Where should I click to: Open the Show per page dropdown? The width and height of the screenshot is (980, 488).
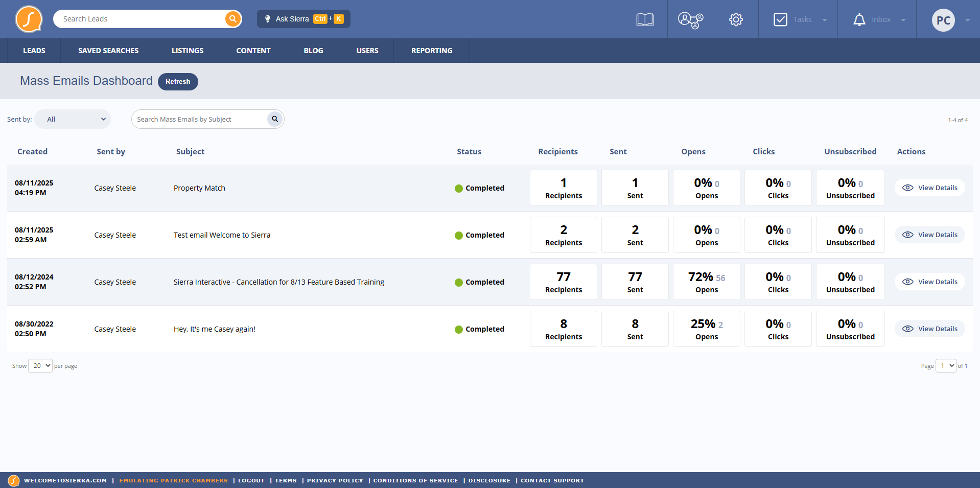coord(40,365)
